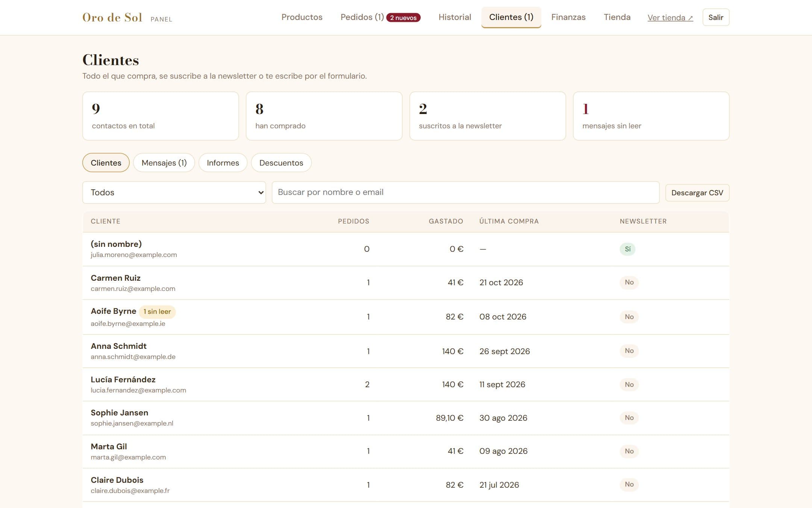Click the 'NEWSLETTER' column header
The image size is (812, 508).
[643, 221]
